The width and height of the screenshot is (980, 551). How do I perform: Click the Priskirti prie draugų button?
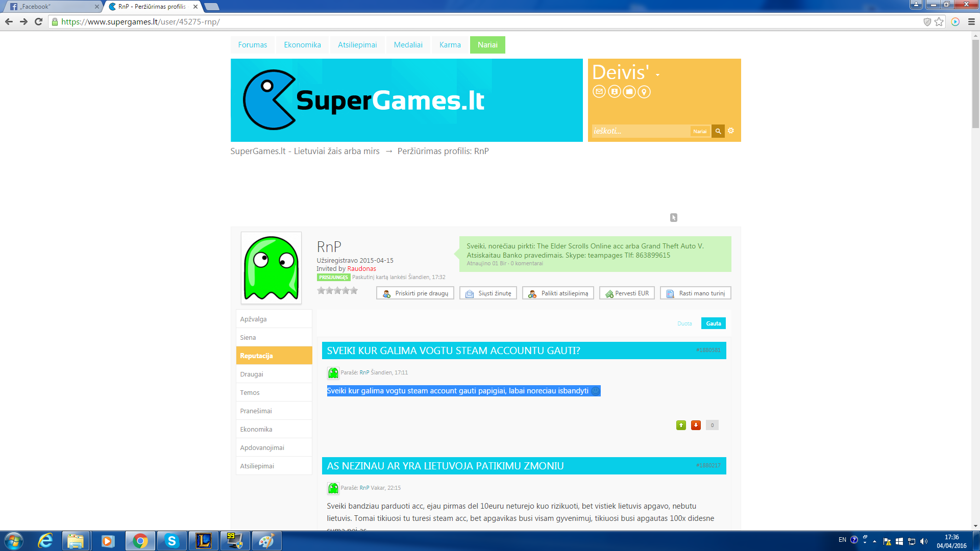coord(415,293)
